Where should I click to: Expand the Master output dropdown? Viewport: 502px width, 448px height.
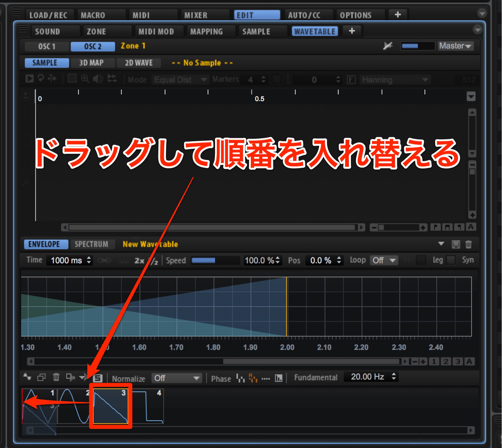(455, 46)
